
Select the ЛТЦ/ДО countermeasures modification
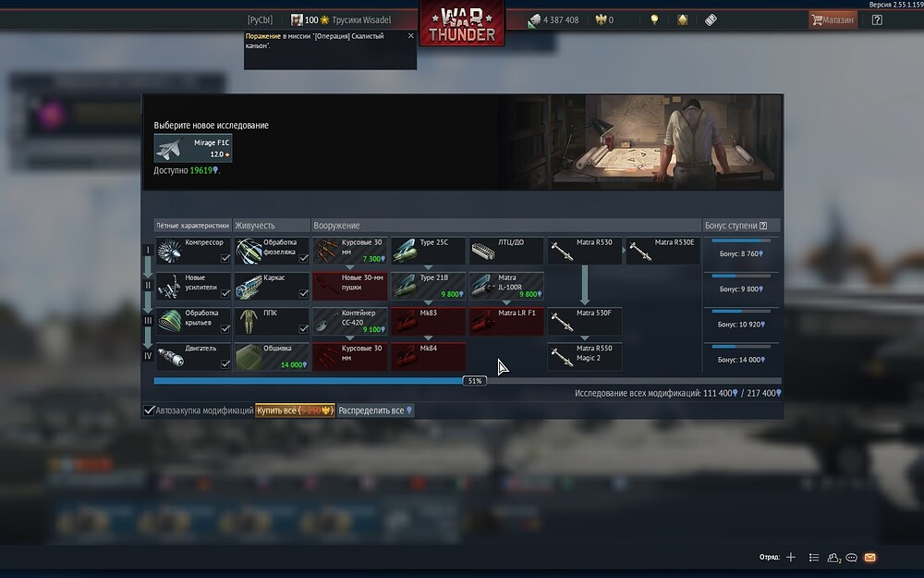pos(506,251)
